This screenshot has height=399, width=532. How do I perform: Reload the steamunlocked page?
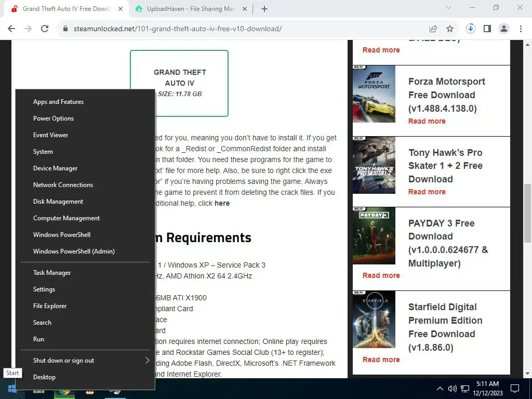tap(45, 29)
